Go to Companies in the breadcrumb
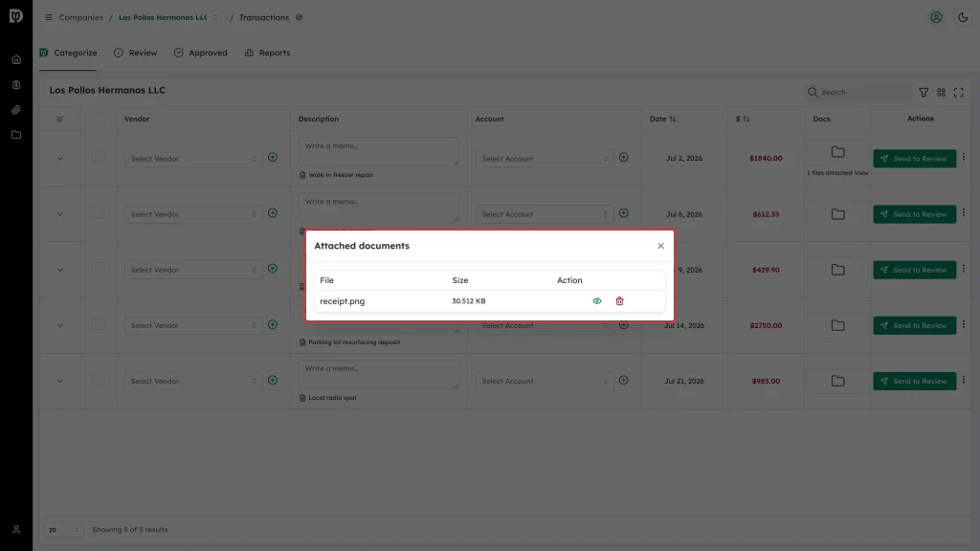 point(81,17)
